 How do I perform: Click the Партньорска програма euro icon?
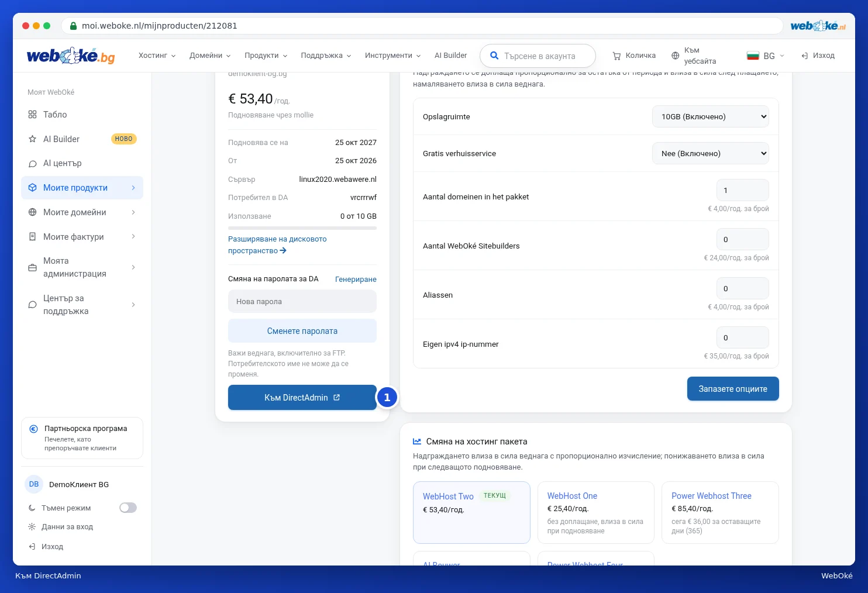pos(33,429)
